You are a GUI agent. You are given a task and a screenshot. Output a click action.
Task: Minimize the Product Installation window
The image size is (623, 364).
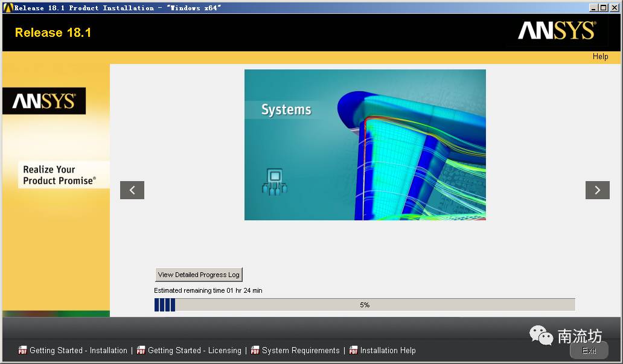coord(593,8)
